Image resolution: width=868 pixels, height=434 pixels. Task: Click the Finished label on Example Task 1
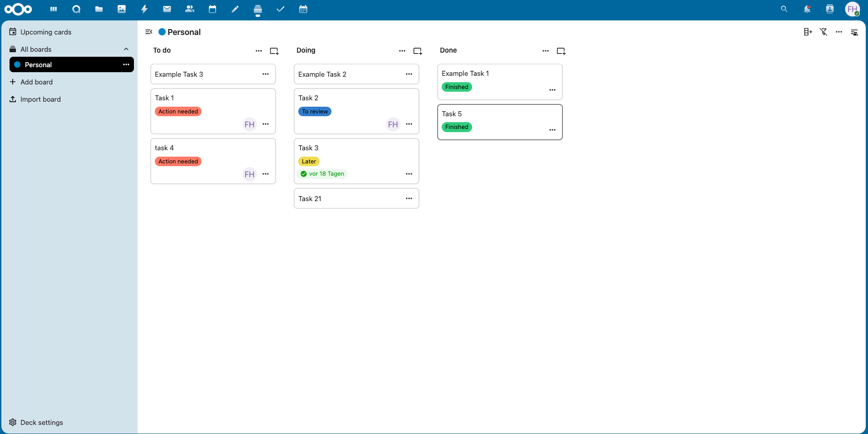point(457,87)
